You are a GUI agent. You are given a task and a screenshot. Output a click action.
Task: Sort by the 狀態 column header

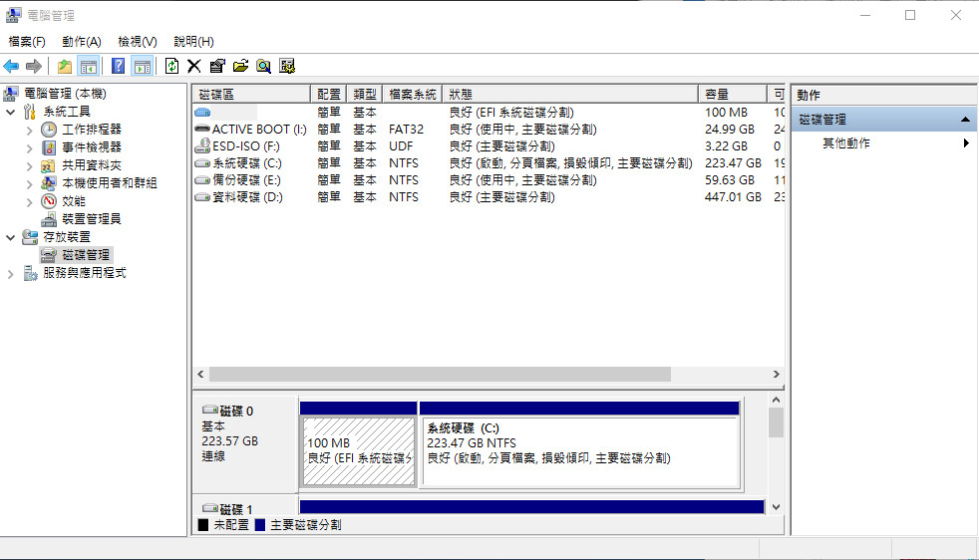pos(570,95)
